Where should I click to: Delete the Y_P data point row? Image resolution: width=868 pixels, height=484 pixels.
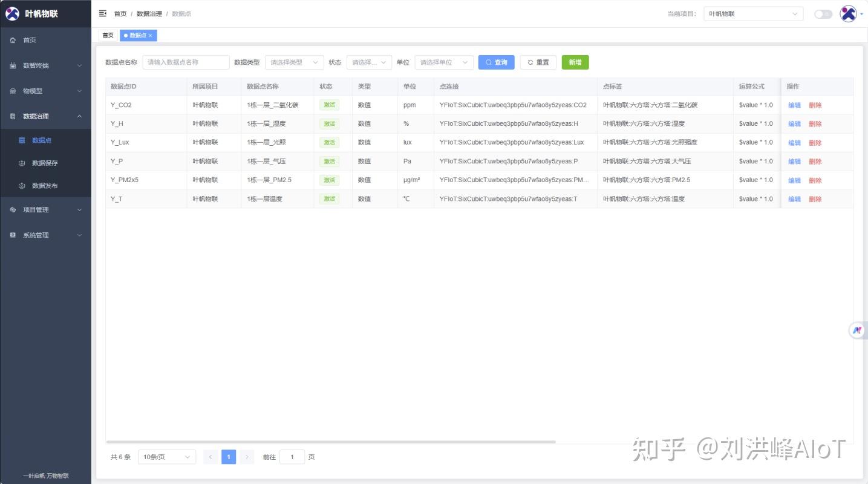[815, 162]
